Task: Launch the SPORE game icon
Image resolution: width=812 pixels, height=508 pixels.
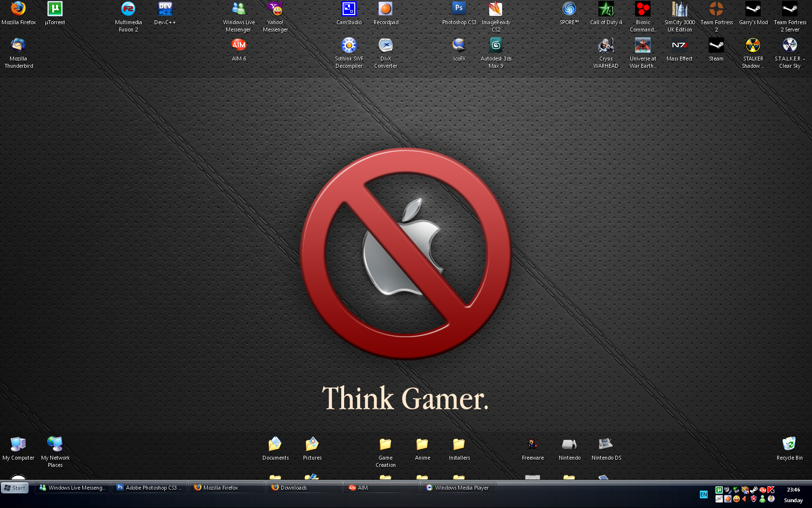Action: tap(569, 13)
